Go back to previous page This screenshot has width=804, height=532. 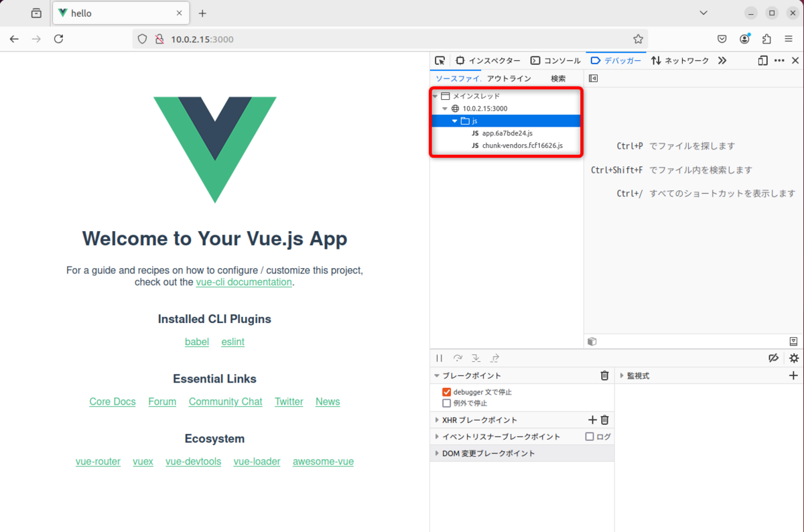click(14, 39)
